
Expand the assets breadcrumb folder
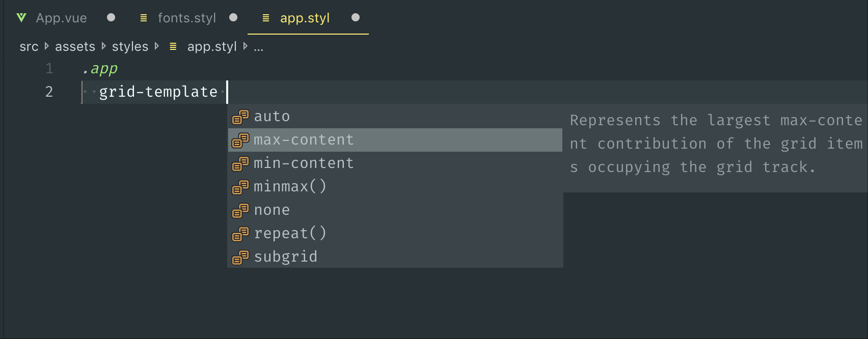[75, 47]
